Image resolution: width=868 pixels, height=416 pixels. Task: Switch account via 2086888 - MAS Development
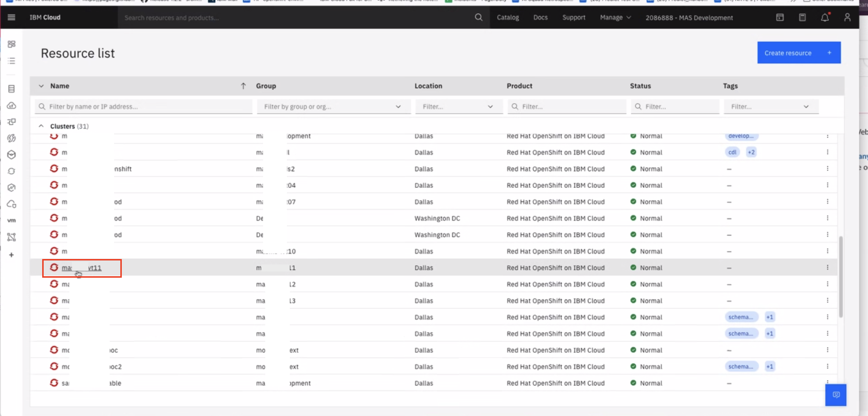689,18
